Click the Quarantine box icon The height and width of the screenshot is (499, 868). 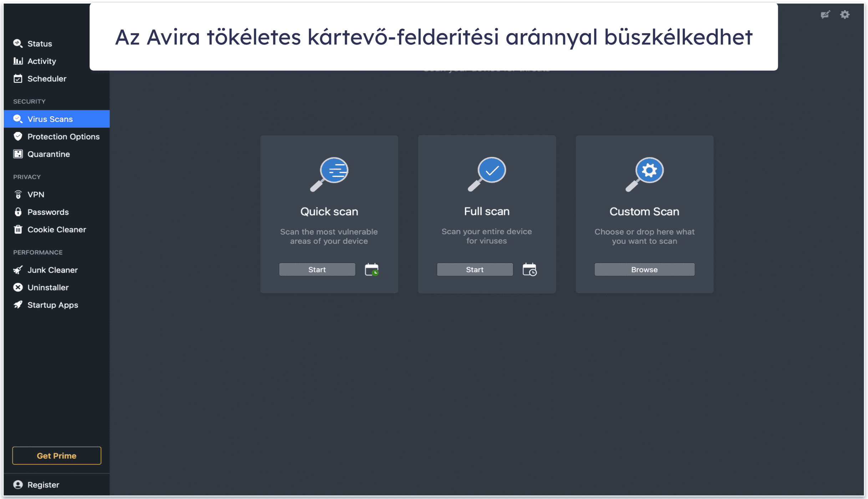click(x=18, y=154)
